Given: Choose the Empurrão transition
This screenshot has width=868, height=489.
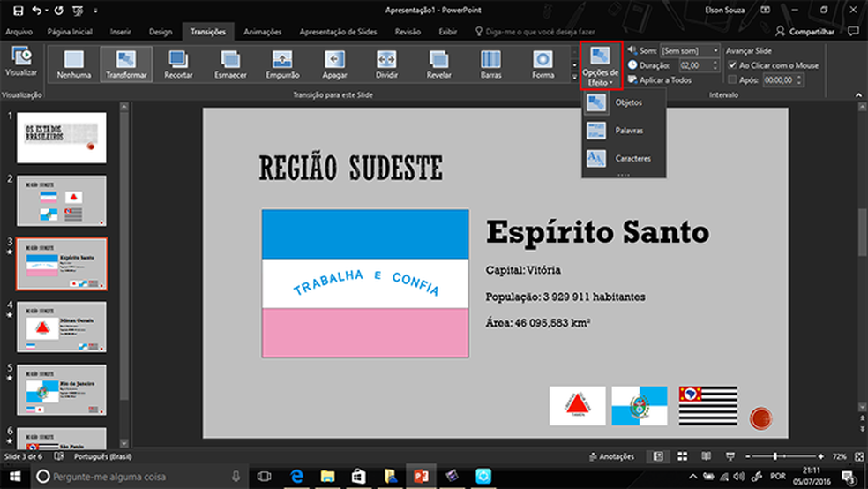Looking at the screenshot, I should point(282,64).
